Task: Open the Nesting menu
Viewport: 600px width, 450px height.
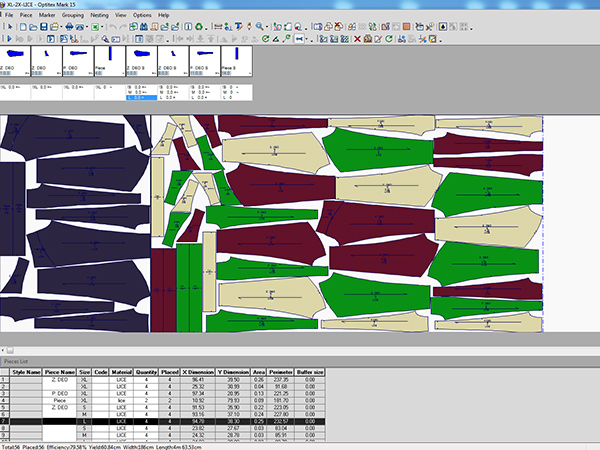Action: pos(99,15)
